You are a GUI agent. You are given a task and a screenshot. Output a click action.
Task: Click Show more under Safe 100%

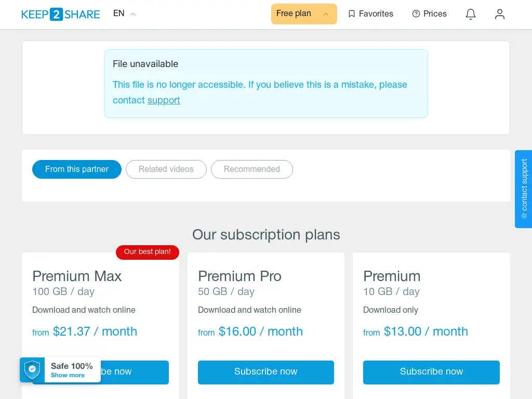point(68,375)
